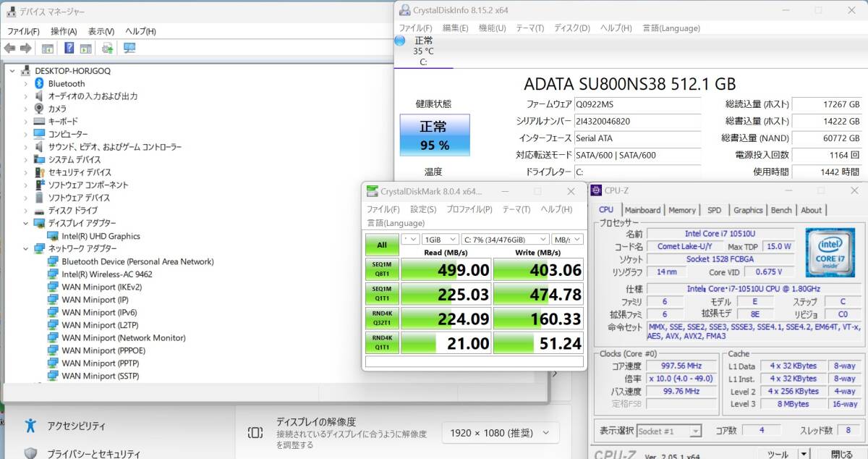Open the blue question mark help icon
The height and width of the screenshot is (459, 868).
point(69,49)
